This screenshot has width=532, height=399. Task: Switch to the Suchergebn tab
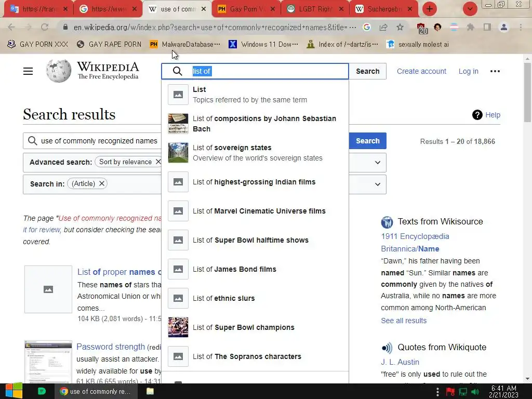click(383, 9)
